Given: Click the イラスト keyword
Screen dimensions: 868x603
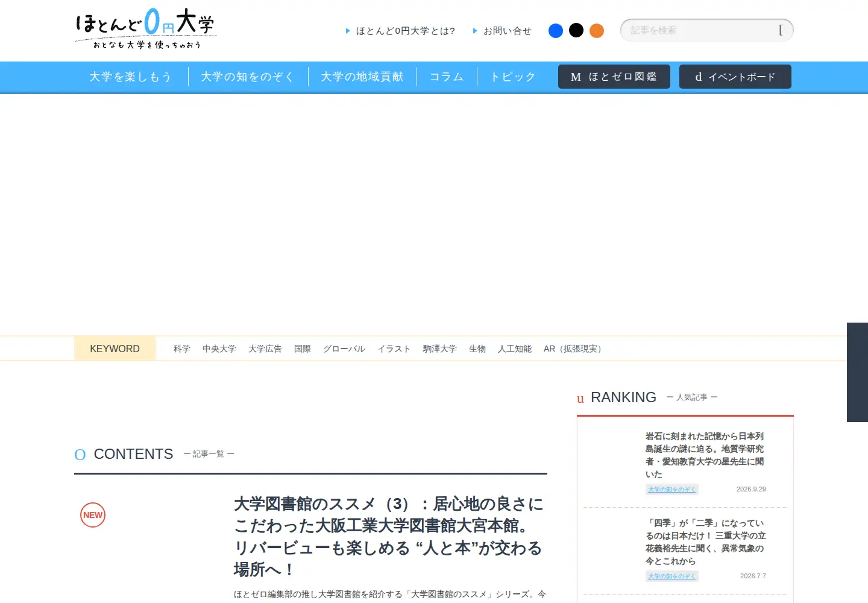Looking at the screenshot, I should [394, 349].
